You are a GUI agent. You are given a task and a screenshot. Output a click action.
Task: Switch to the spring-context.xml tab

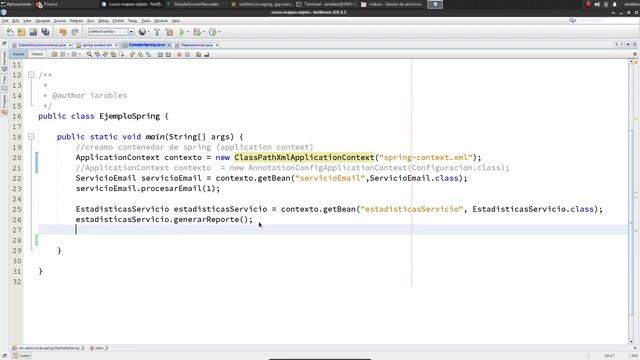point(97,45)
